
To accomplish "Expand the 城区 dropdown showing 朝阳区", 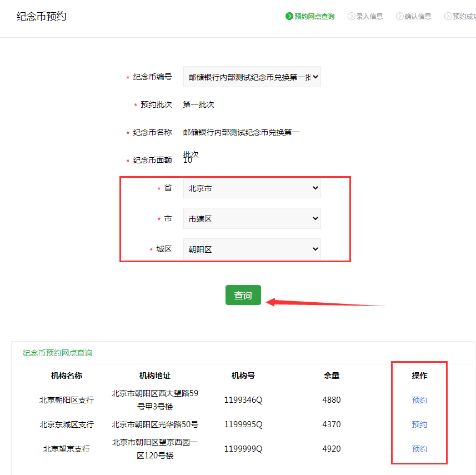I will tap(252, 249).
